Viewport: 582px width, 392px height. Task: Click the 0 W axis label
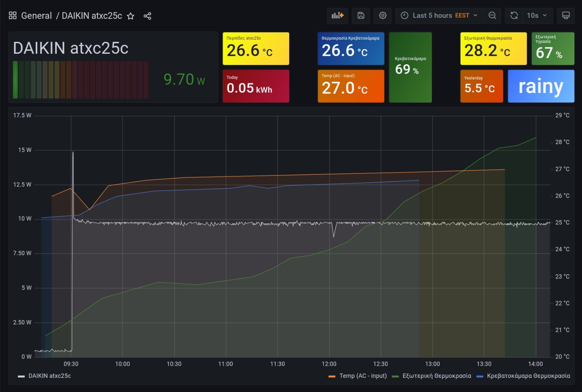26,356
